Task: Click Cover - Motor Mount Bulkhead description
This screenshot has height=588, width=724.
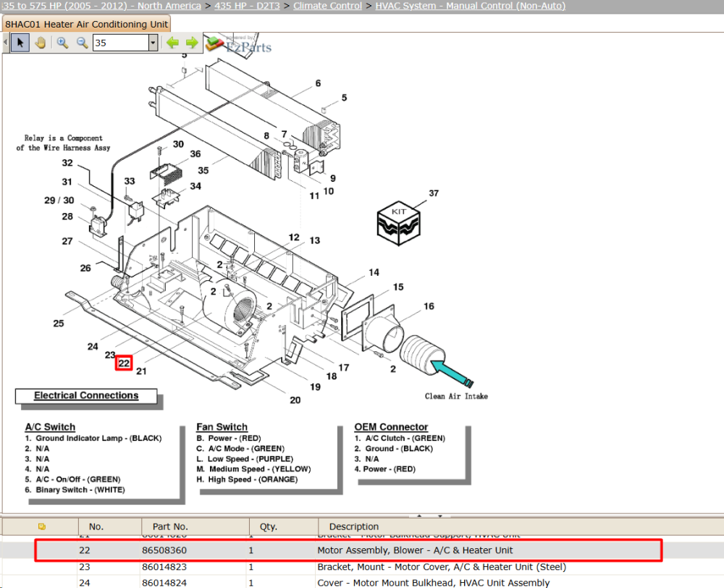Action: [x=434, y=583]
